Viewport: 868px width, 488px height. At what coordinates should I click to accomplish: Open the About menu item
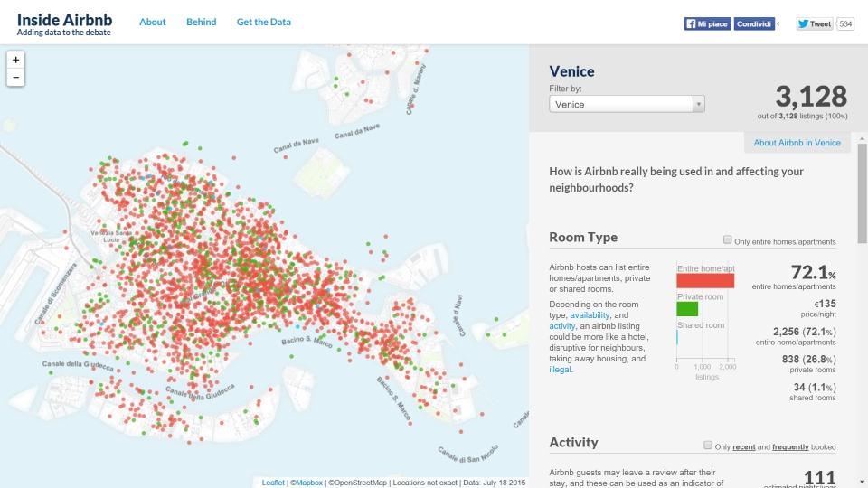[153, 22]
